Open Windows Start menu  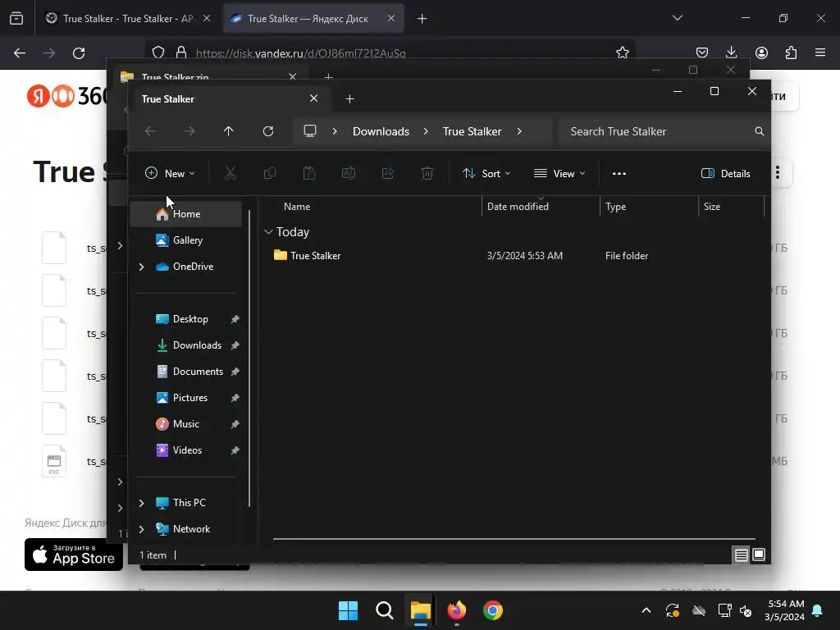(x=348, y=610)
